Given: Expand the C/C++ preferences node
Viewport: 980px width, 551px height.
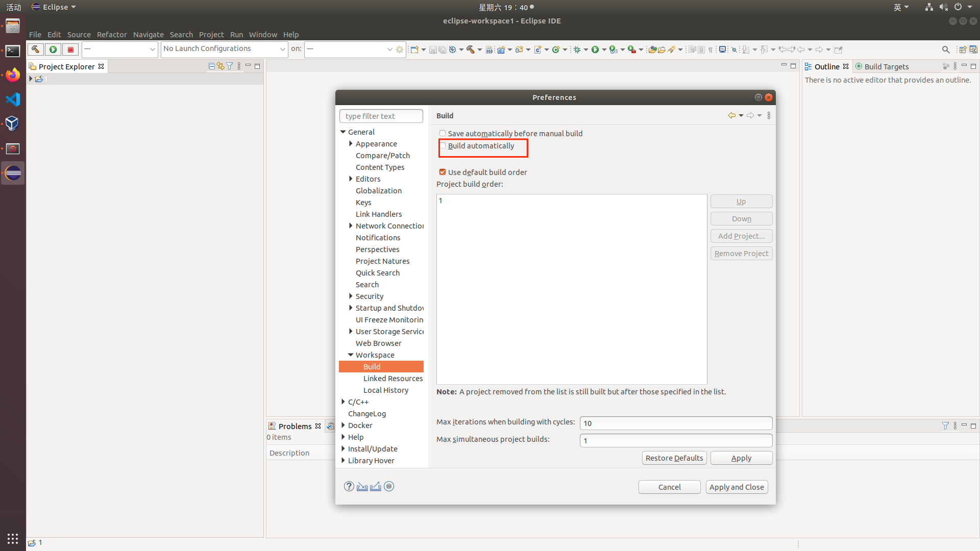Looking at the screenshot, I should [343, 402].
